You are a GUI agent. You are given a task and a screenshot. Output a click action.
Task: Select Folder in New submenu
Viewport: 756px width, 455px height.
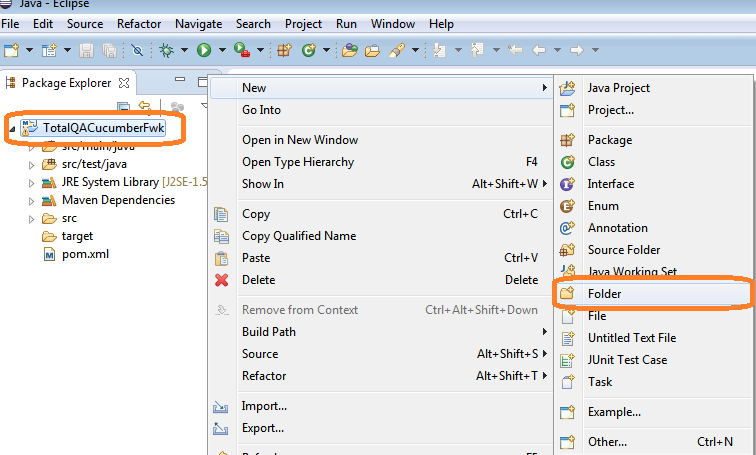pos(653,294)
